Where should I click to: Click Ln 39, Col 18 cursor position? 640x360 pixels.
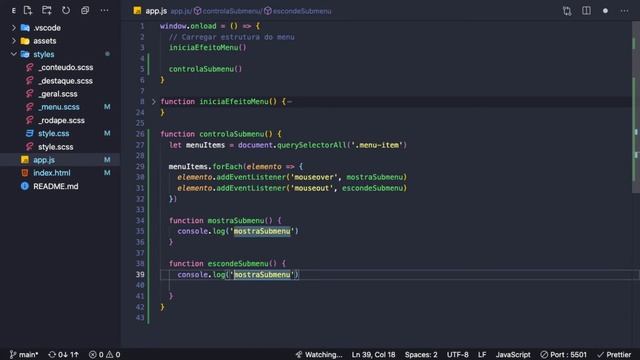[x=373, y=354]
